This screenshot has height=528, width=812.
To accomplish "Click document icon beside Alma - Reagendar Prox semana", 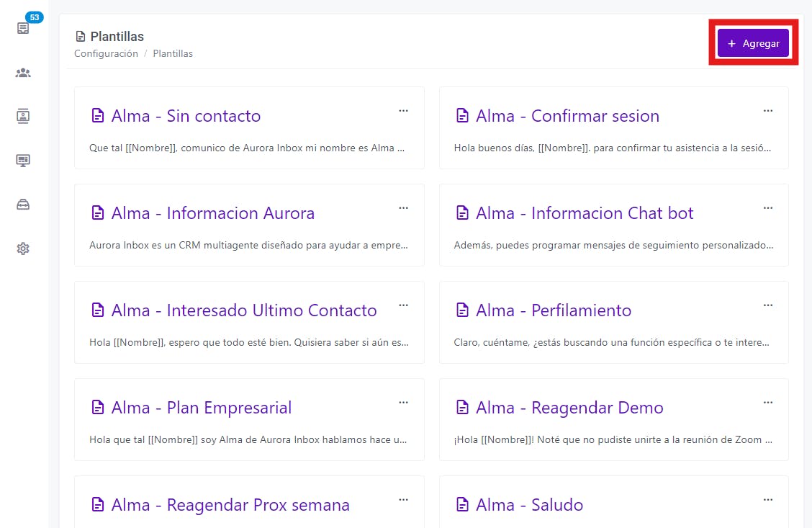I will 98,505.
